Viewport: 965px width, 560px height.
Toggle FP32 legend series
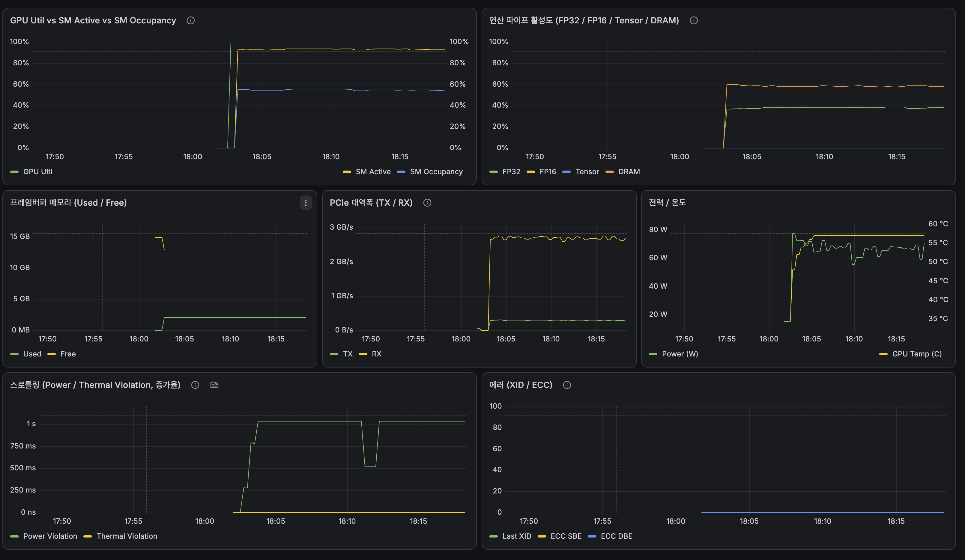[511, 172]
